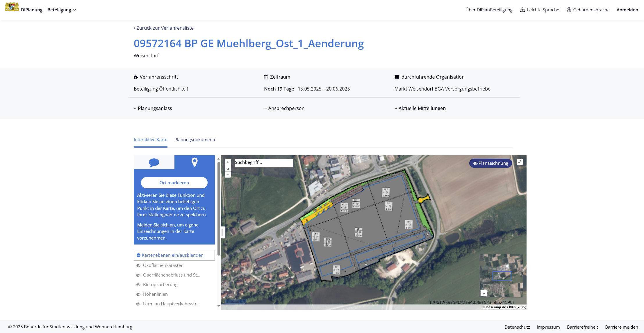
Task: Click the Suchbegriff search input field
Action: (x=263, y=163)
